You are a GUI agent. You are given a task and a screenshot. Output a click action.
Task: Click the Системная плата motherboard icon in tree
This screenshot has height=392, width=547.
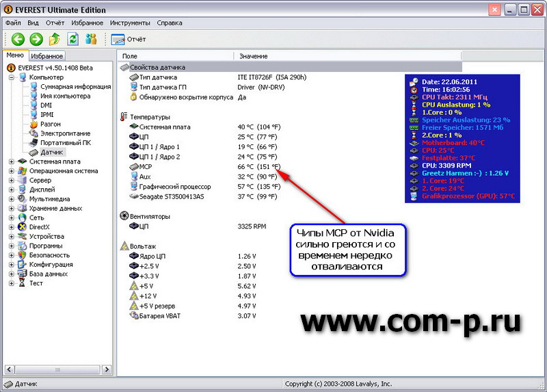pos(23,161)
